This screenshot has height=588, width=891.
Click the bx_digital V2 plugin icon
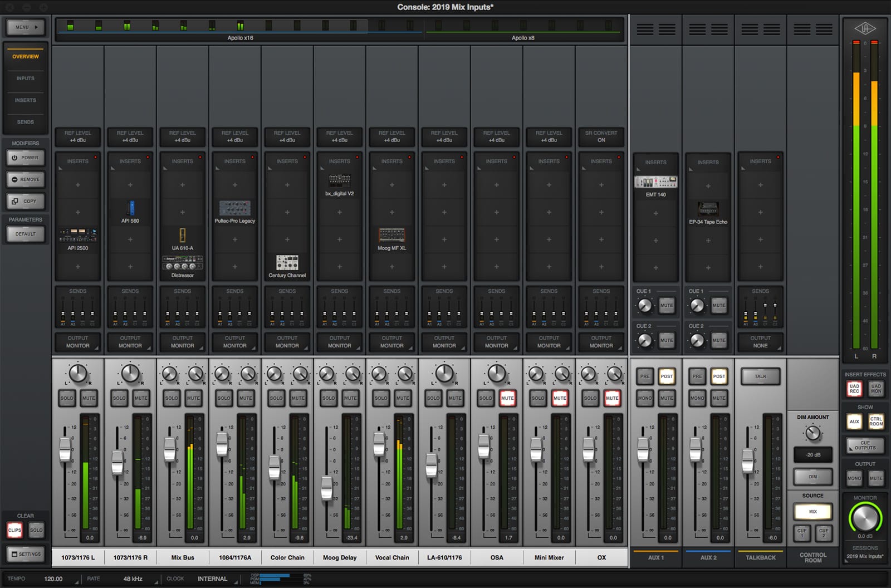pyautogui.click(x=340, y=181)
